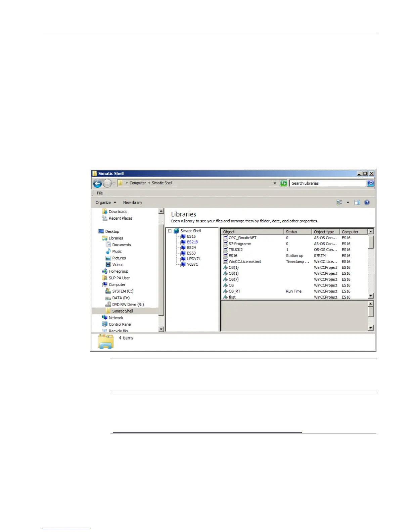This screenshot has width=411, height=532.
Task: Select the Simatic Shell tree root label
Action: 191,231
